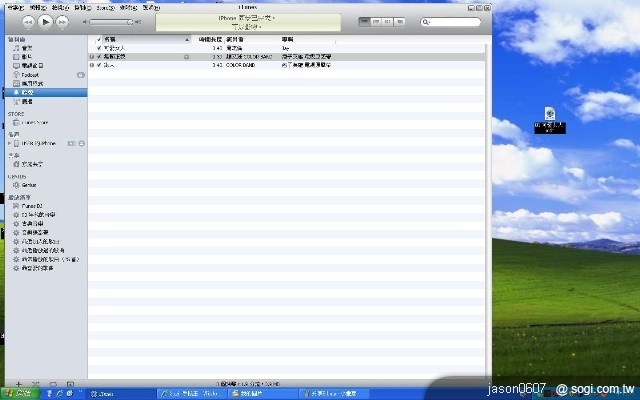Viewport: 640px width, 400px height.
Task: Expand the iPhone device tree arrow
Action: [10, 143]
